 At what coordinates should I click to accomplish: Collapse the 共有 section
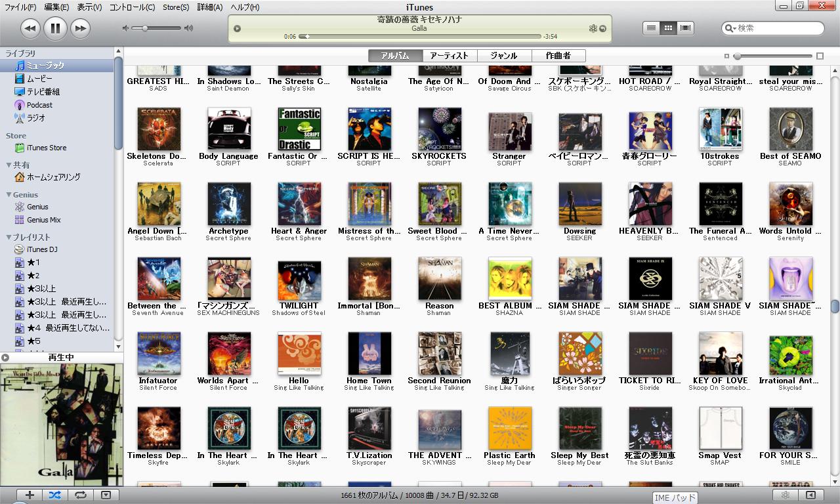point(9,165)
